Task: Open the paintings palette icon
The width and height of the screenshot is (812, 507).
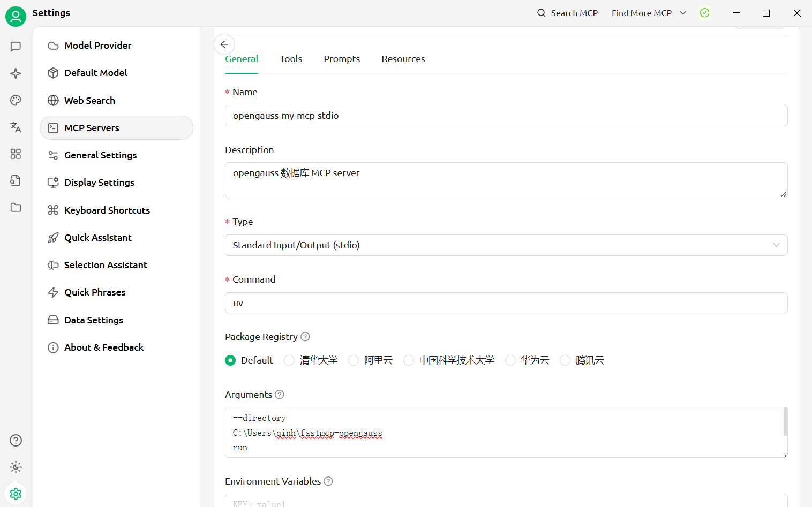Action: pos(16,100)
